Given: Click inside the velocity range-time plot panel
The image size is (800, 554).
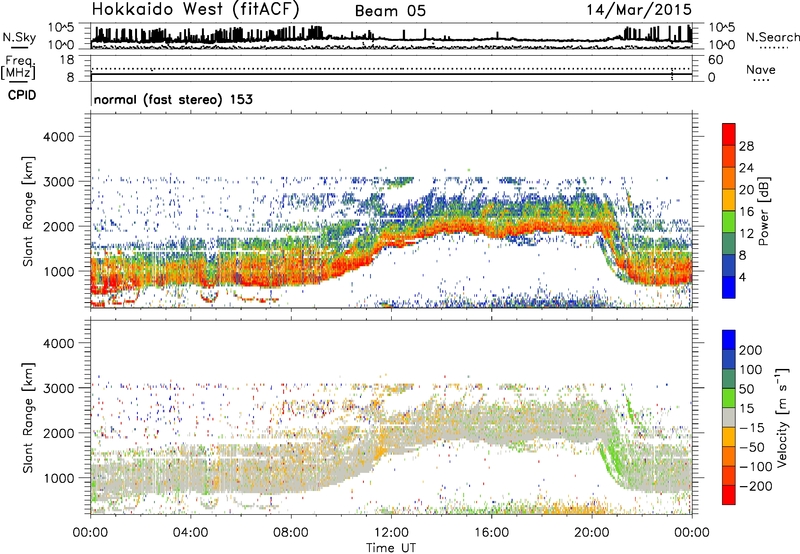Looking at the screenshot, I should tap(391, 417).
